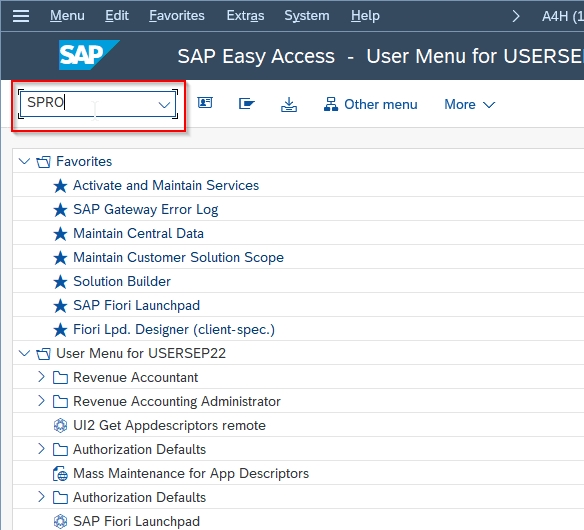The width and height of the screenshot is (584, 530).
Task: Open the hamburger navigation menu icon
Action: (21, 16)
